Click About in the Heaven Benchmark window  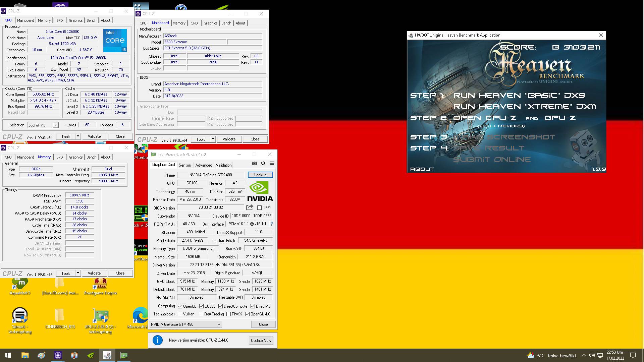point(422,169)
